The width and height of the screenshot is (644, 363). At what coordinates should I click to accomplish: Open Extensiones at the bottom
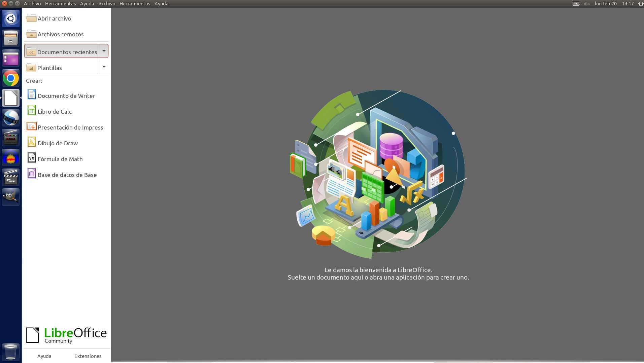tap(88, 356)
